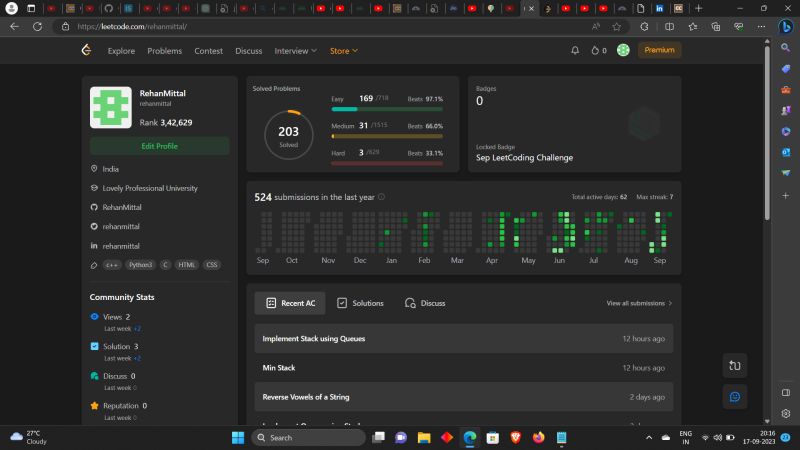Screen dimensions: 800x450
Task: Click the Premium button
Action: 659,50
